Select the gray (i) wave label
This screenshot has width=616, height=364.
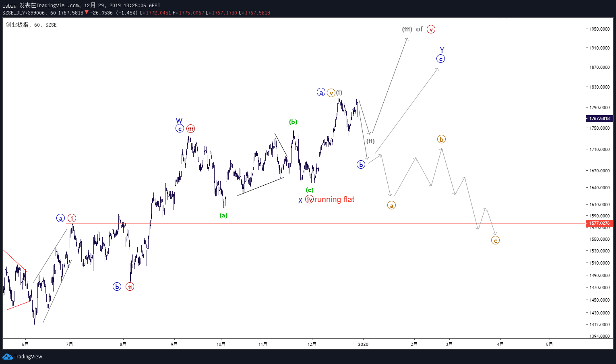click(339, 92)
